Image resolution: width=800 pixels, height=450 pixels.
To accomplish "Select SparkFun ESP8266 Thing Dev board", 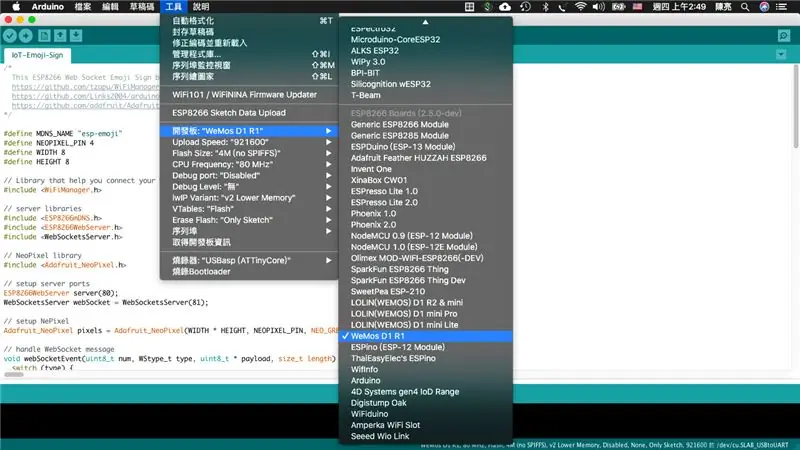I will [426, 281].
